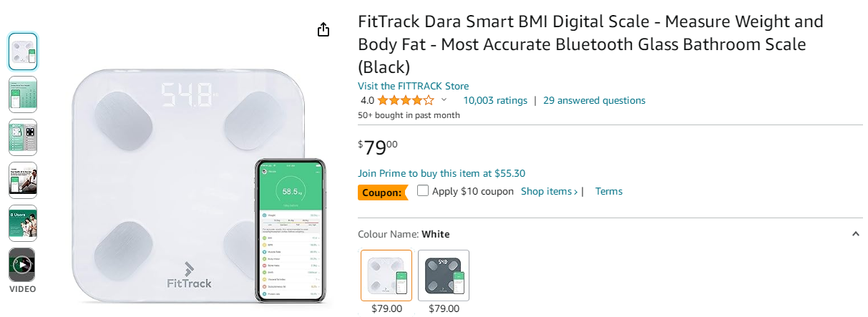The width and height of the screenshot is (868, 317).
Task: Click the share icon above product image
Action: coord(323,29)
